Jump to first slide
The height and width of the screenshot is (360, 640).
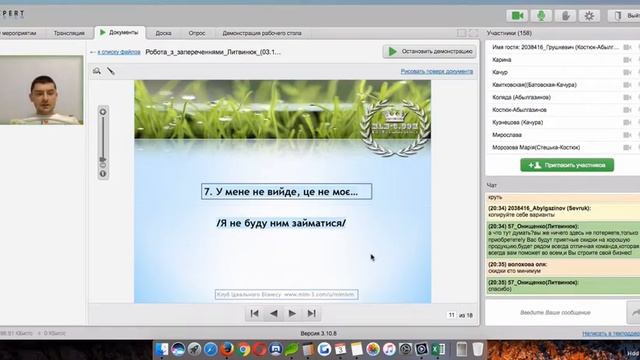coord(254,313)
